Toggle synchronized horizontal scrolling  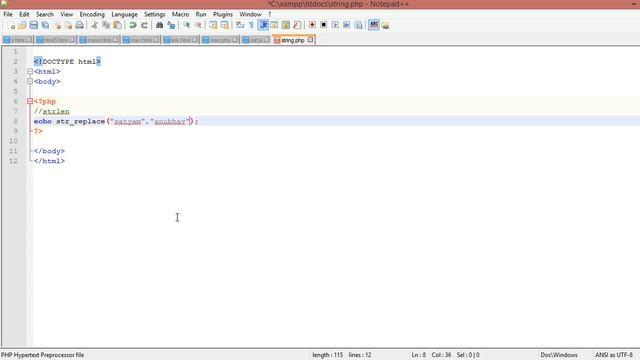pyautogui.click(x=224, y=25)
